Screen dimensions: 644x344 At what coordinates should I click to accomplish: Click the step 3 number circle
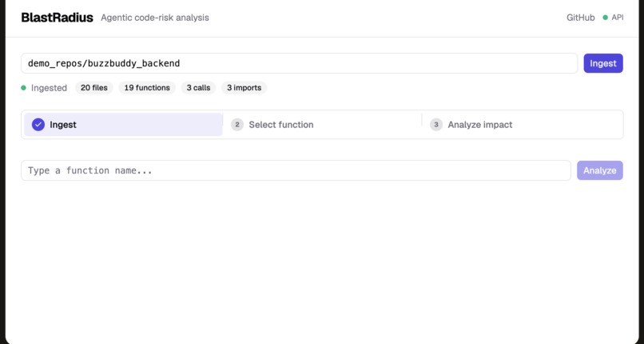tap(436, 125)
